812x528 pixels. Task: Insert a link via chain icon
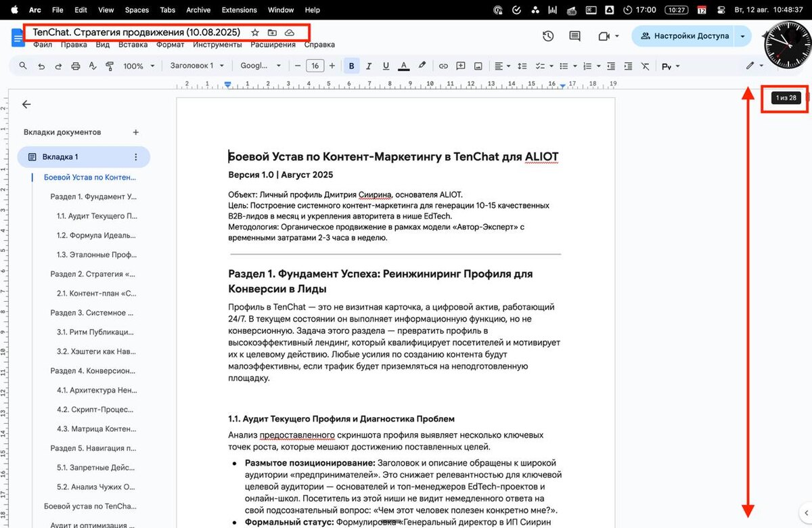(x=443, y=66)
